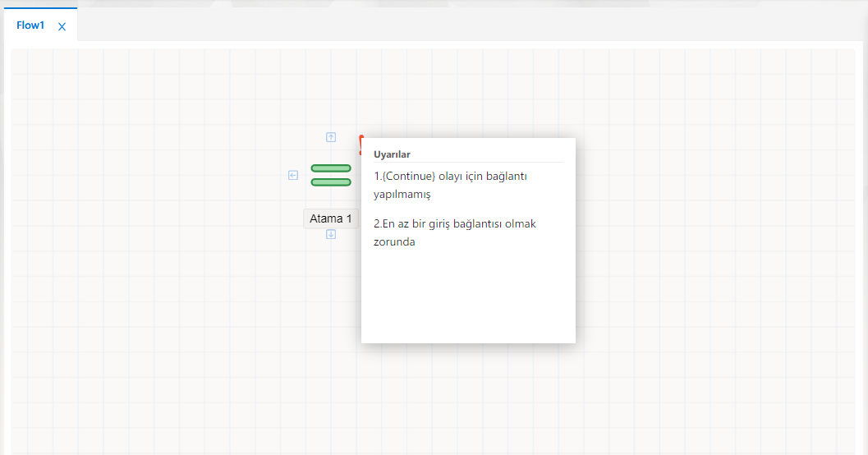Click the left connection port arrow
Viewport: 868px width, 455px height.
point(293,176)
